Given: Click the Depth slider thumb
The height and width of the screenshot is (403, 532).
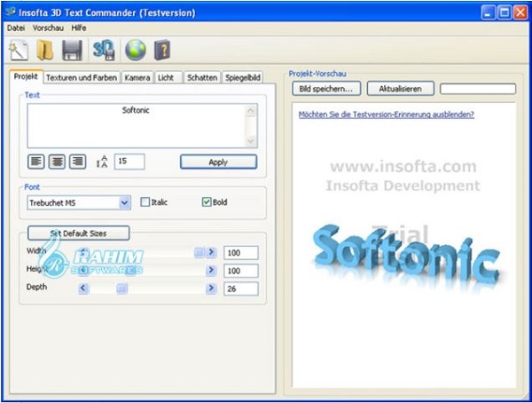Looking at the screenshot, I should click(x=121, y=288).
